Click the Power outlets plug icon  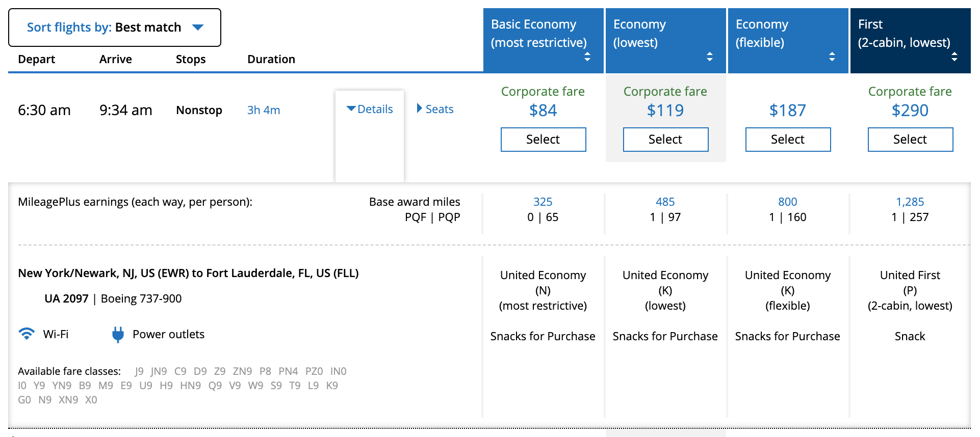click(x=118, y=334)
